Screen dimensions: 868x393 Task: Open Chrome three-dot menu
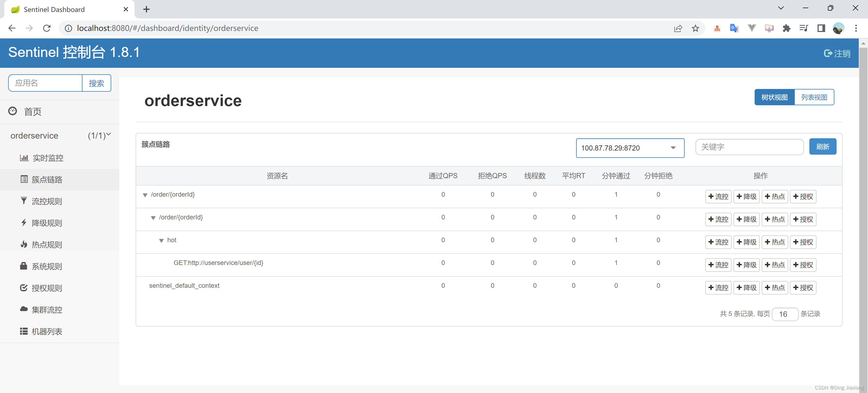click(856, 28)
